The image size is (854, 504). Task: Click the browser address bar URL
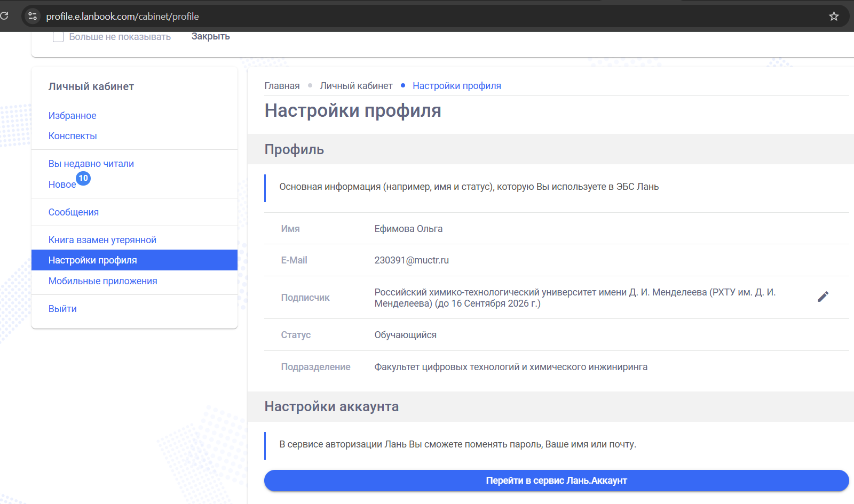(x=122, y=17)
